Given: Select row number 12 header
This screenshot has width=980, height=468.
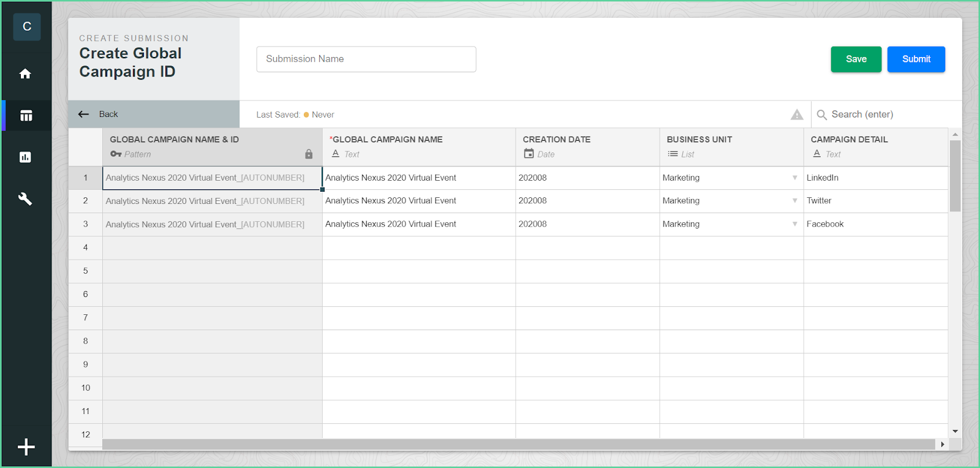Looking at the screenshot, I should point(86,434).
